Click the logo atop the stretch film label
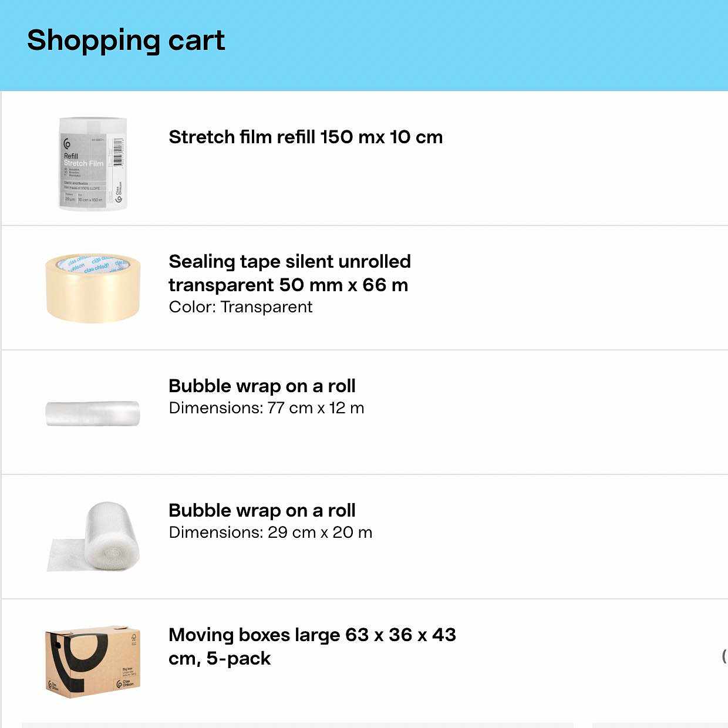This screenshot has width=728, height=728. point(67,144)
